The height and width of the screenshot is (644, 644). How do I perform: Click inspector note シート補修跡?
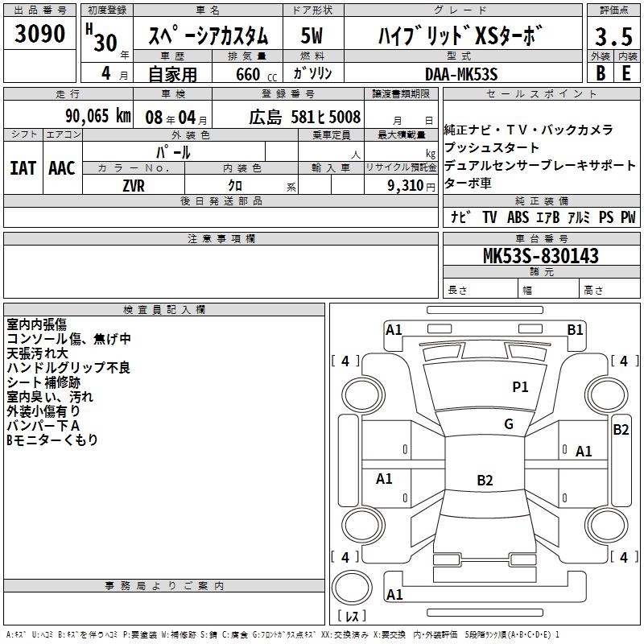[x=43, y=382]
